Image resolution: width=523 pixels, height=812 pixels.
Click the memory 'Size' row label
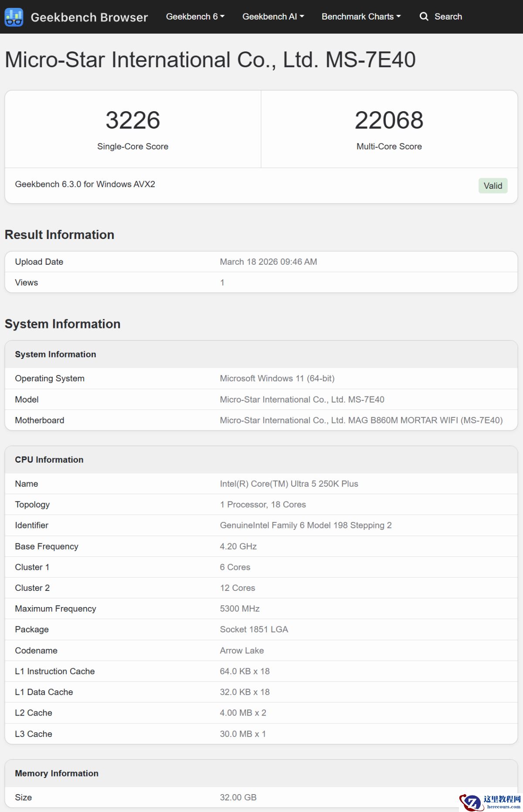tap(24, 798)
